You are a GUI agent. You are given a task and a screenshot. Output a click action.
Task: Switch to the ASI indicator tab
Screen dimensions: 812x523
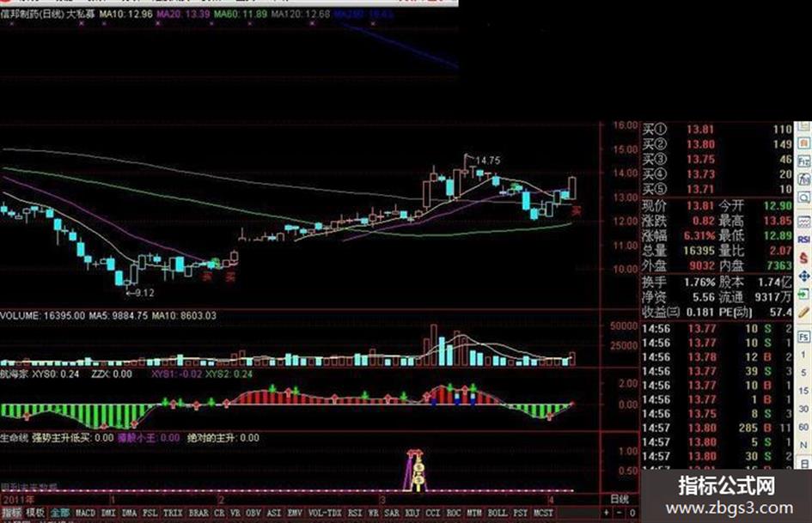tap(274, 513)
